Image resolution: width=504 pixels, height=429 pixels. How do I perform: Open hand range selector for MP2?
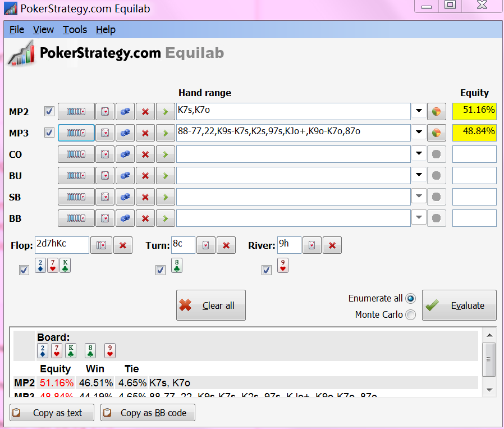(76, 112)
